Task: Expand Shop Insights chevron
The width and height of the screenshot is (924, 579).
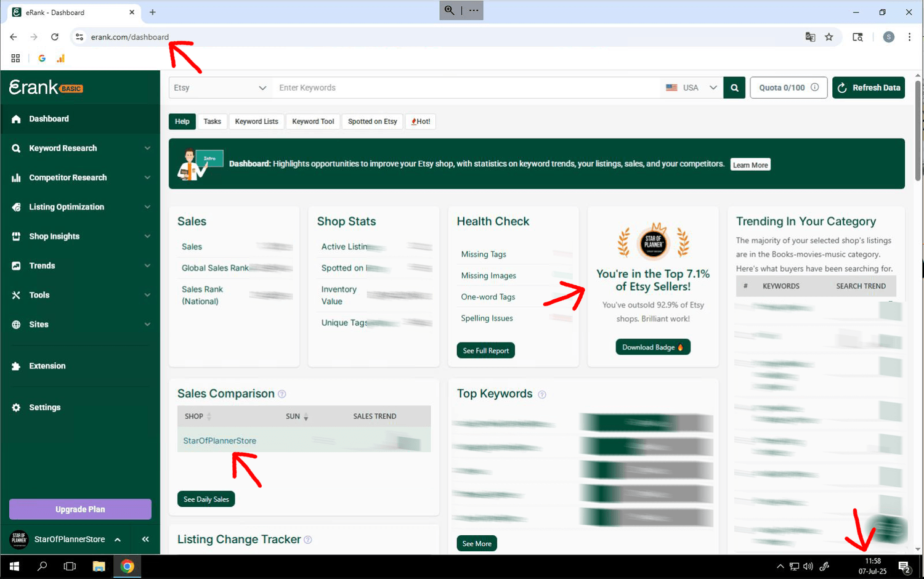Action: click(x=147, y=237)
